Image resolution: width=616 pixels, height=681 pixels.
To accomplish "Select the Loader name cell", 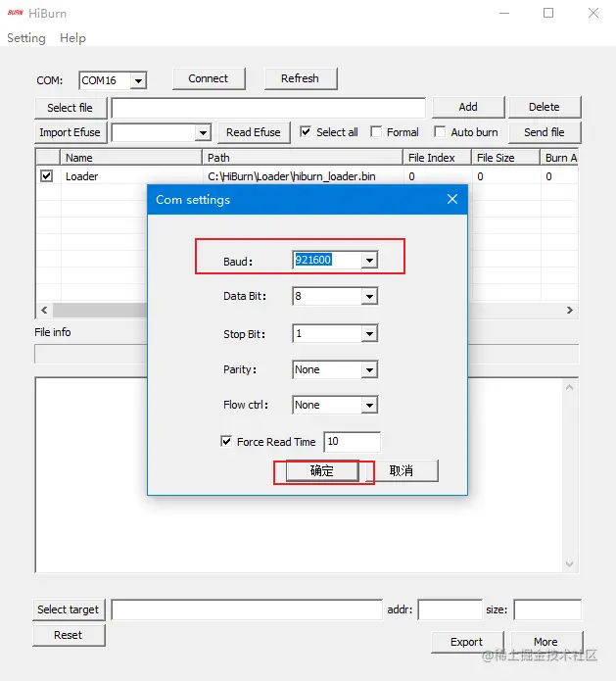I will coord(81,176).
